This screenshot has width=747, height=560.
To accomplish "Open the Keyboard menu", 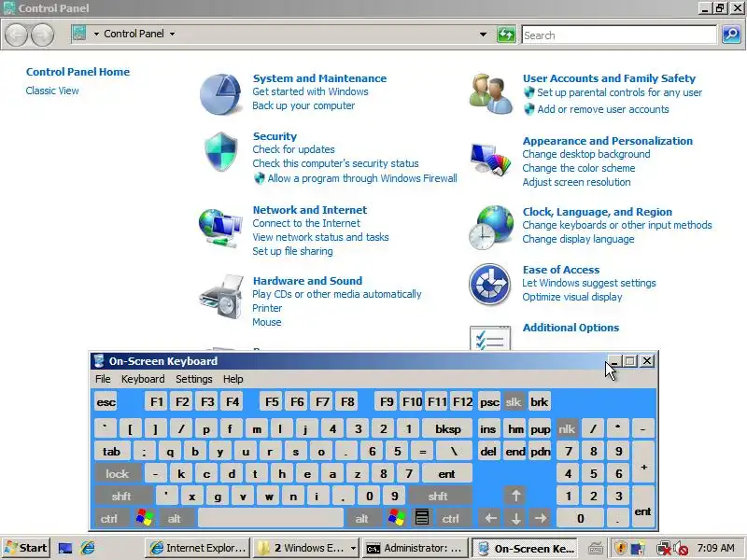I will pos(143,379).
